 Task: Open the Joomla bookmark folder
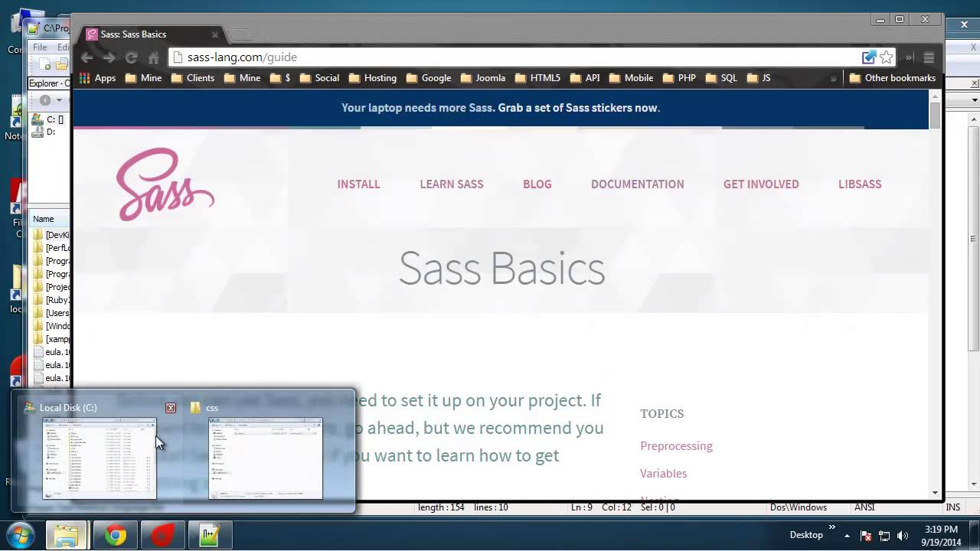click(x=482, y=78)
